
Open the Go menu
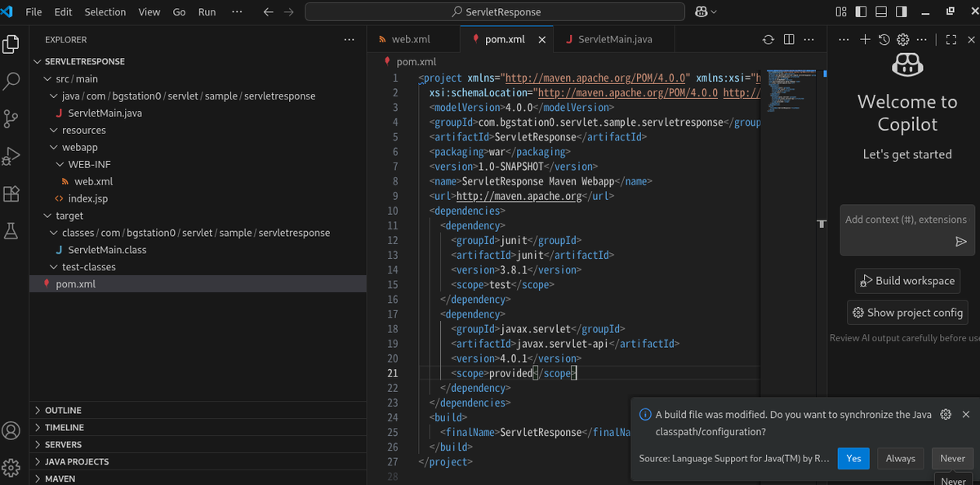[x=179, y=12]
